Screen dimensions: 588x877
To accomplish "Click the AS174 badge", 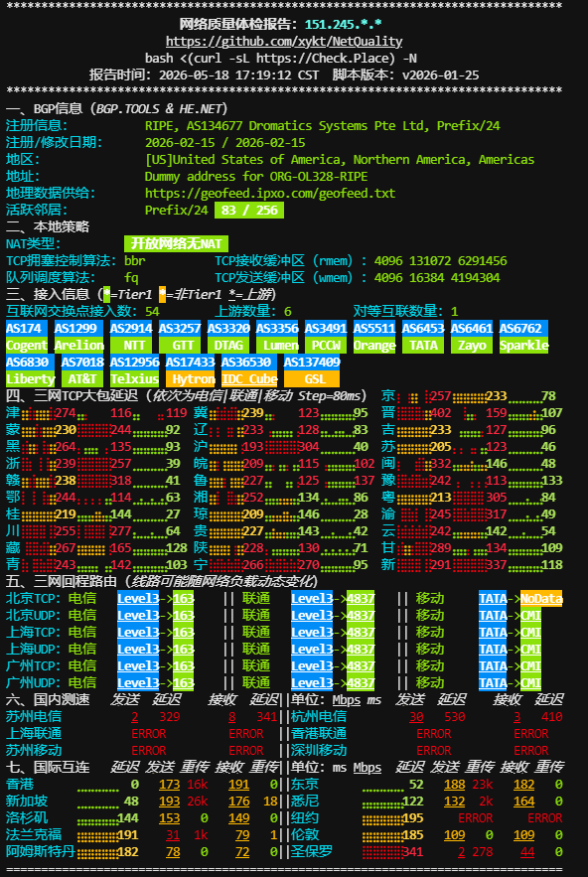I will point(27,329).
